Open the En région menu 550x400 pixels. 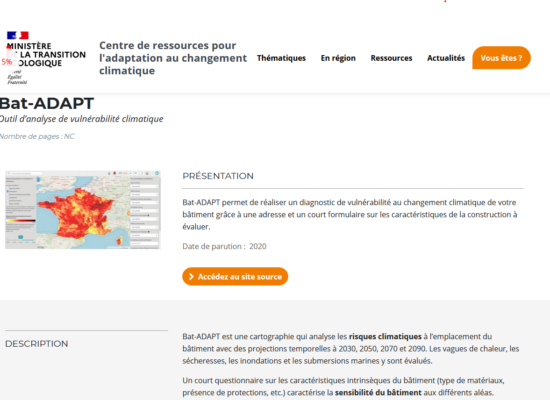coord(338,58)
